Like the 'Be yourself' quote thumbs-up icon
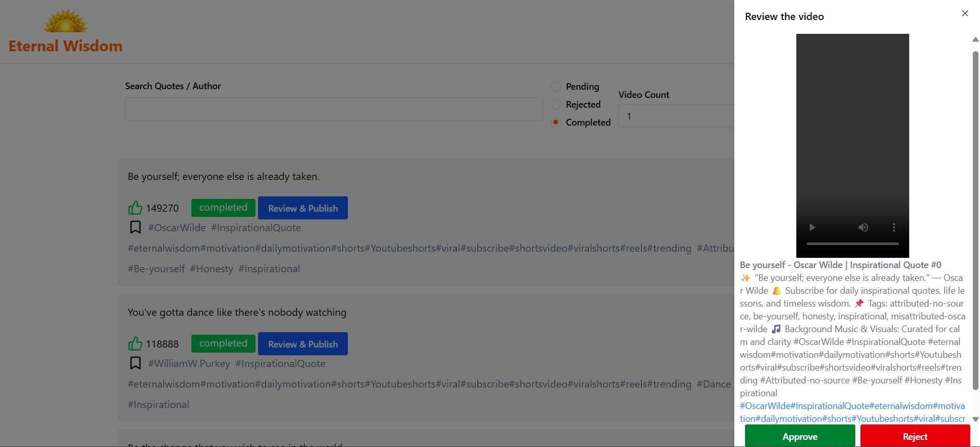 pos(135,208)
